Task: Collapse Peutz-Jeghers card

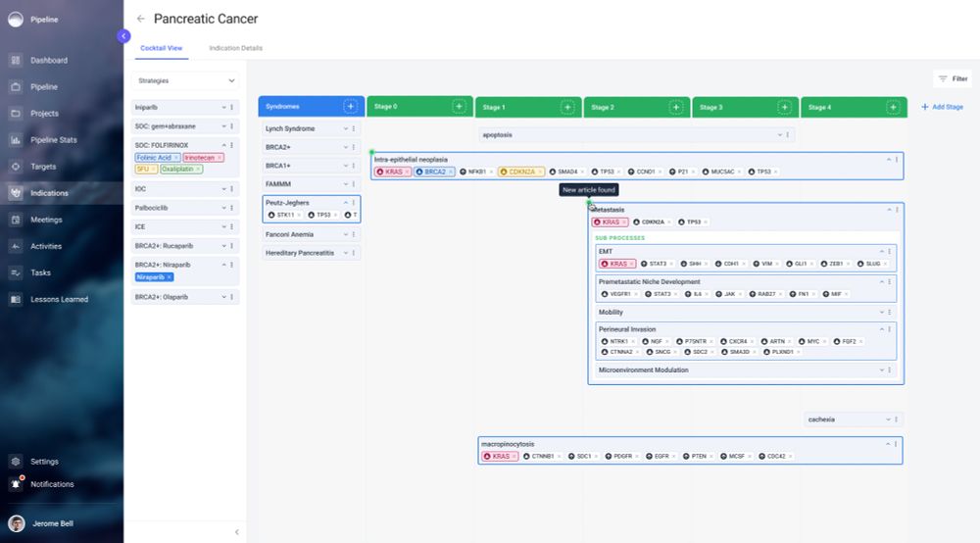Action: pyautogui.click(x=345, y=203)
